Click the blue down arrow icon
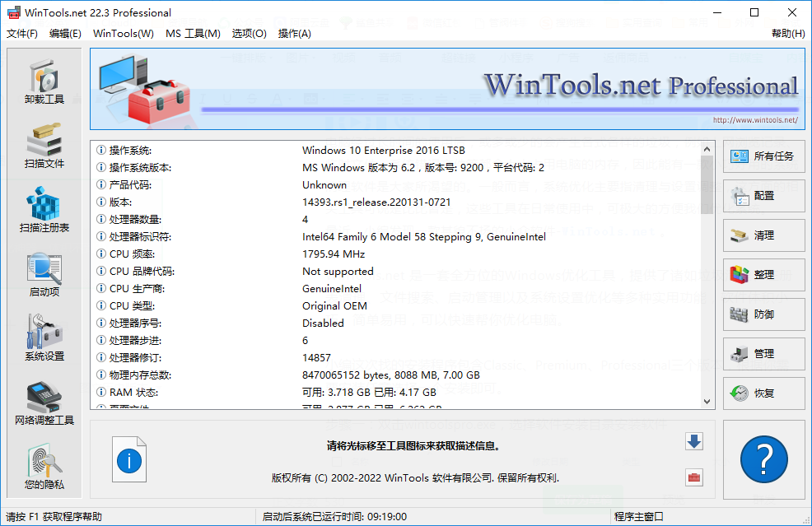This screenshot has width=812, height=526. [x=694, y=441]
